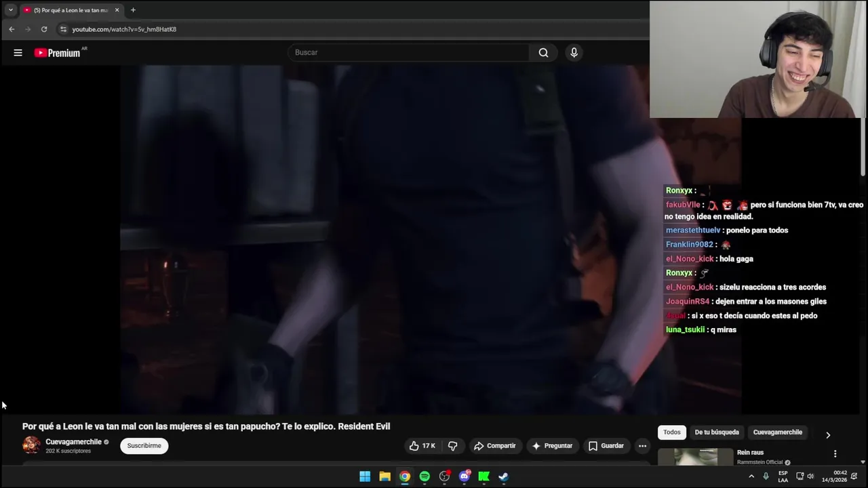Click the Preguntar button
Viewport: 868px width, 488px height.
[552, 446]
